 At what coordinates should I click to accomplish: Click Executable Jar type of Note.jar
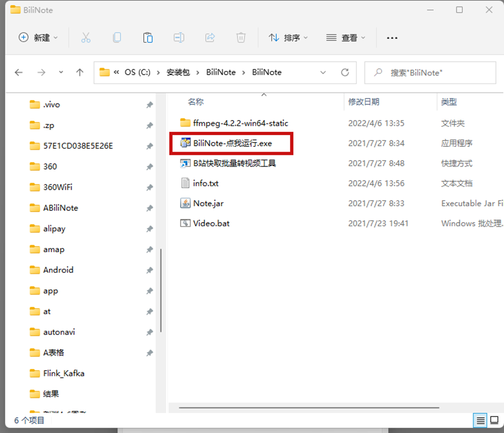click(472, 203)
